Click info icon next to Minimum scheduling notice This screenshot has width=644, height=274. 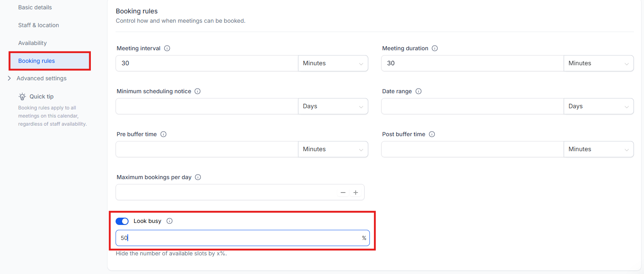point(197,91)
